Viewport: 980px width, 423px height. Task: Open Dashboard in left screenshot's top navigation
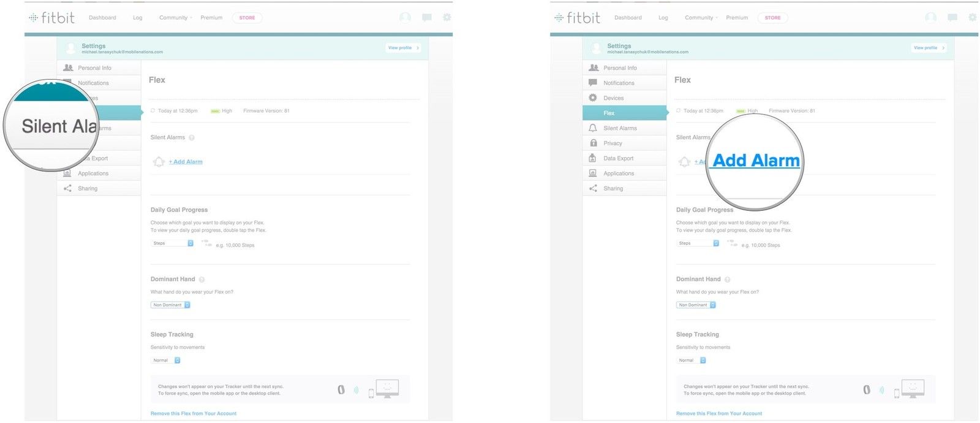pos(102,18)
